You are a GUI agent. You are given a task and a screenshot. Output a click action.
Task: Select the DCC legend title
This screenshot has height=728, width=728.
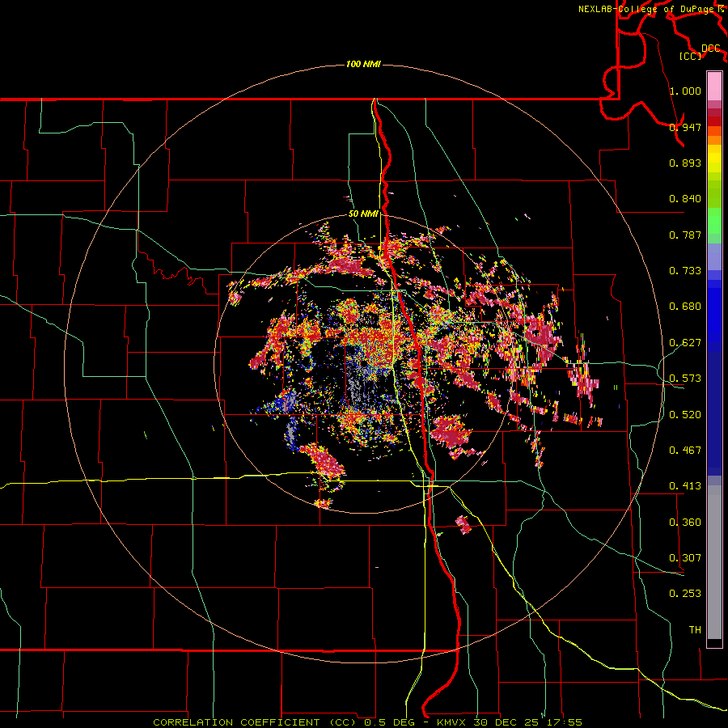tap(711, 49)
